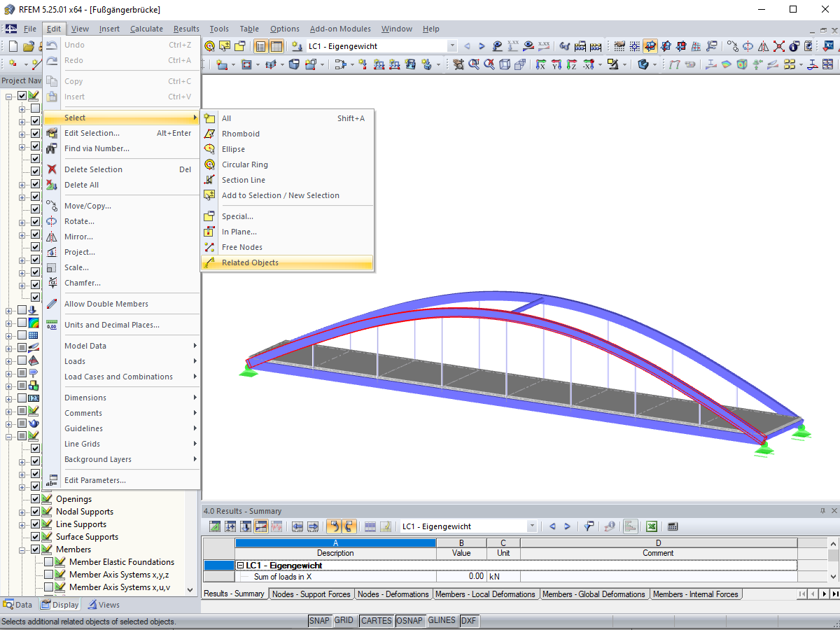Click the Move/Copy icon in top toolbar

(x=732, y=46)
